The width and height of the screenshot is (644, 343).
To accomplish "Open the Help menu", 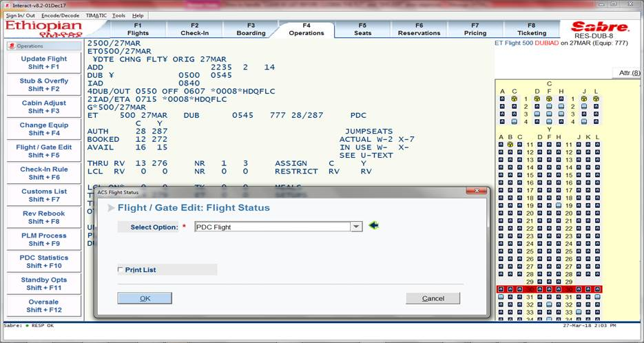I will click(x=138, y=16).
